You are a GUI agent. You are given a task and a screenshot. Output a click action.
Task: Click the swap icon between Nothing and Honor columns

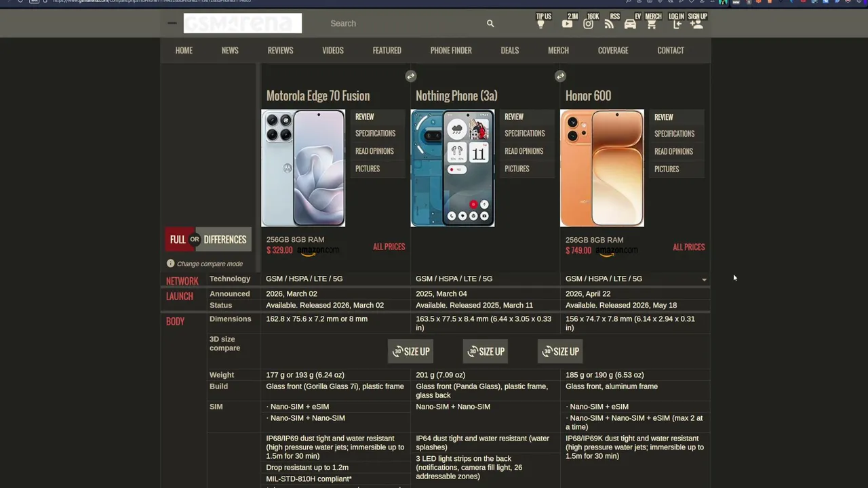pos(560,76)
